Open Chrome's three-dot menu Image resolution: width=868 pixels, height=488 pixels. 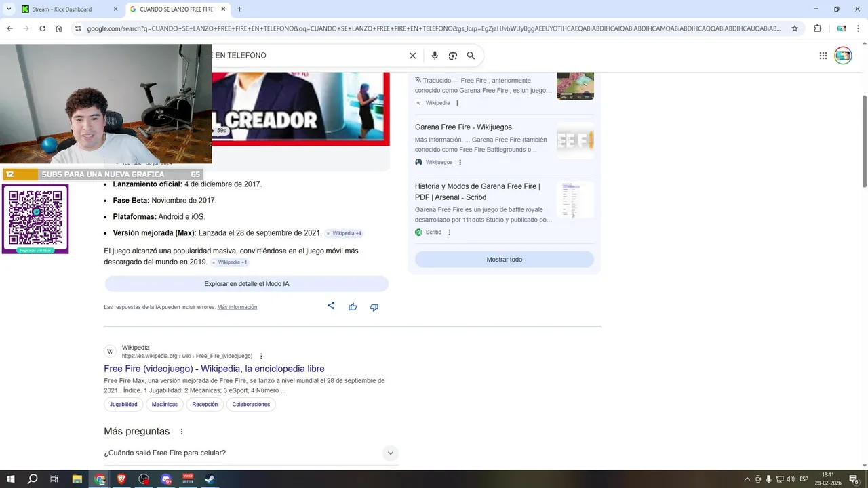pyautogui.click(x=859, y=28)
